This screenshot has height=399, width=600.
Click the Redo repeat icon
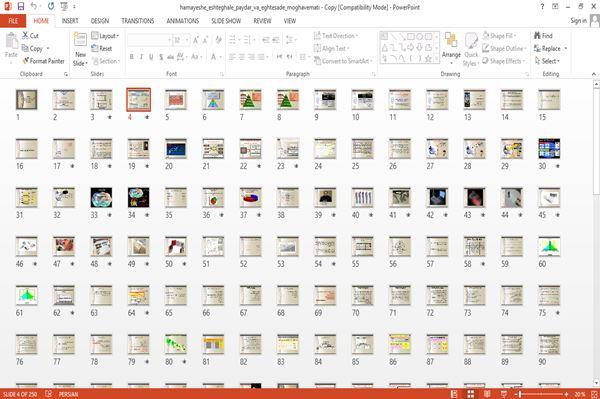[x=51, y=7]
